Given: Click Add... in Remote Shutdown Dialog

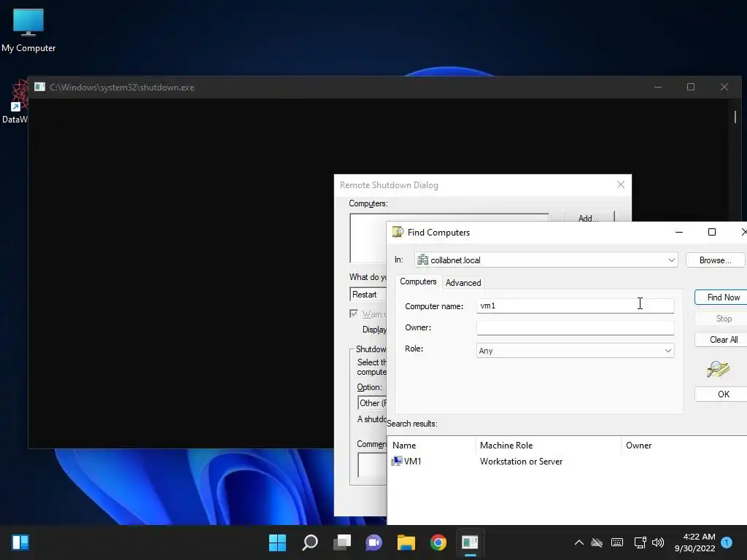Looking at the screenshot, I should click(x=589, y=217).
